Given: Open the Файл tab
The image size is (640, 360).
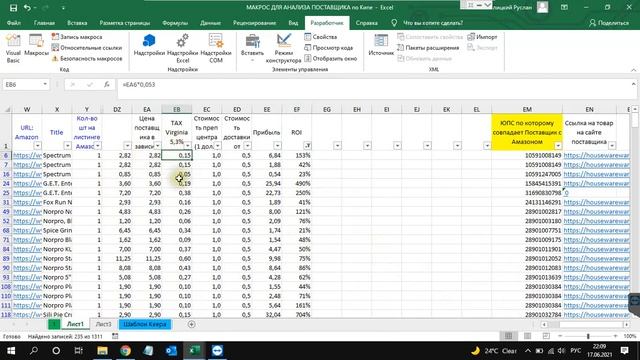Looking at the screenshot, I should click(x=13, y=23).
